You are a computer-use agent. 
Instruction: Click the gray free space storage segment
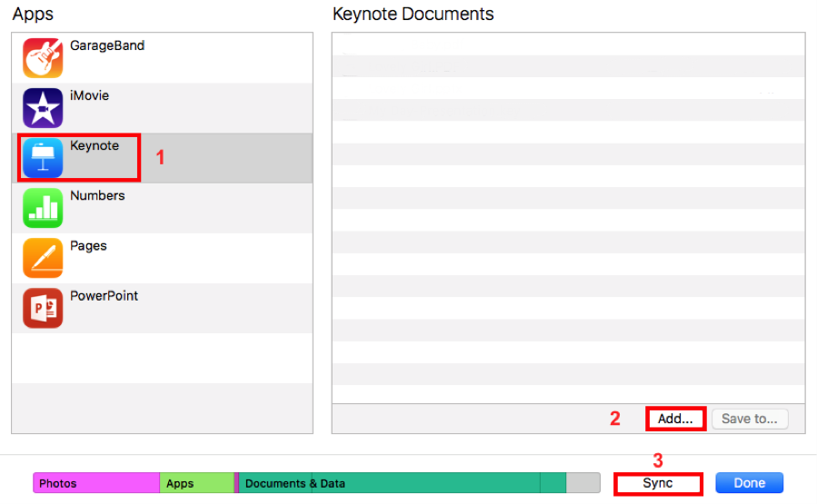[583, 483]
